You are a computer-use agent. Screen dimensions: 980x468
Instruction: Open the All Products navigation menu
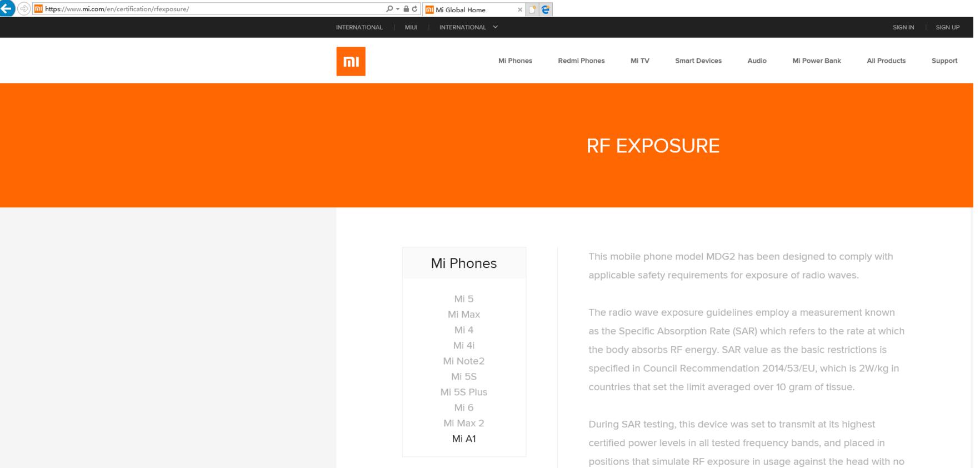pyautogui.click(x=886, y=61)
